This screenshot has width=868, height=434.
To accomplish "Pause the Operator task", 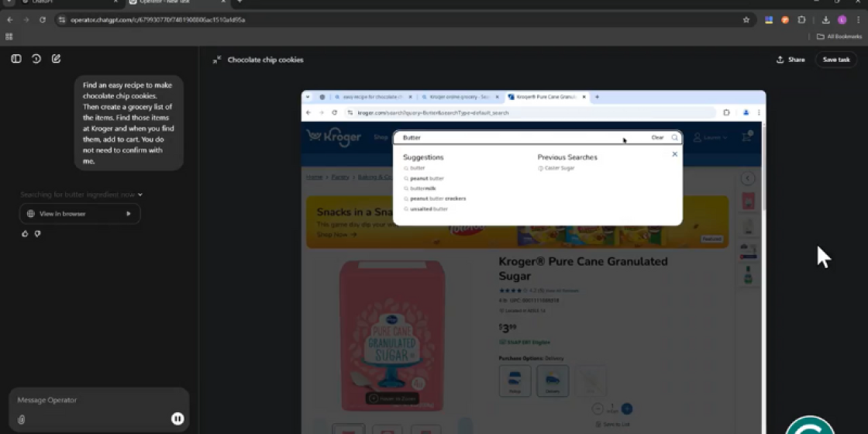I will [177, 419].
